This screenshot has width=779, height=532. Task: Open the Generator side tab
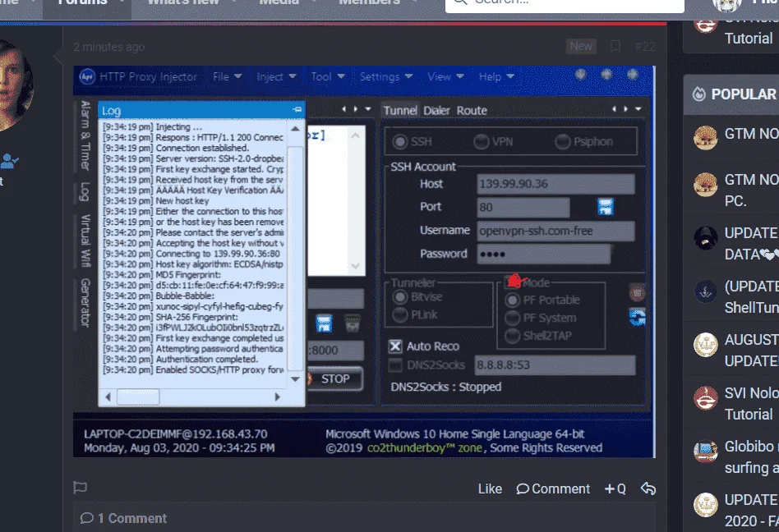click(85, 303)
